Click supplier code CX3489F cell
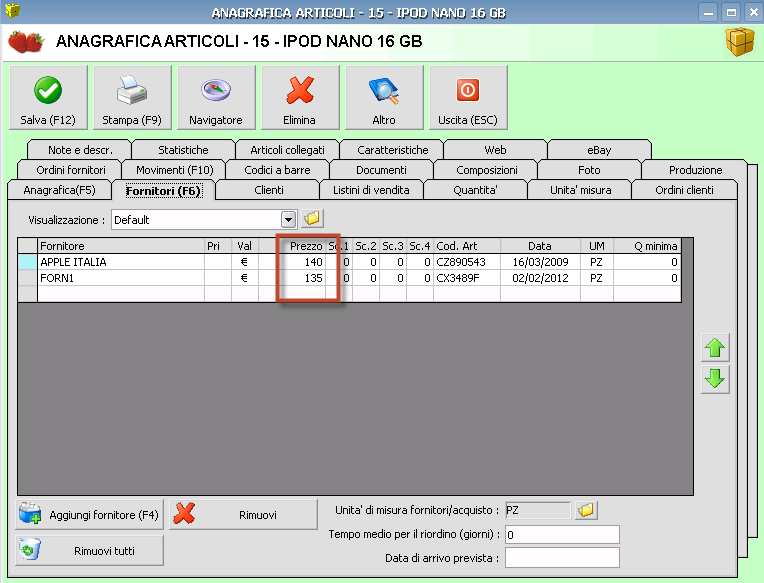Viewport: 764px width, 583px height. (x=467, y=278)
